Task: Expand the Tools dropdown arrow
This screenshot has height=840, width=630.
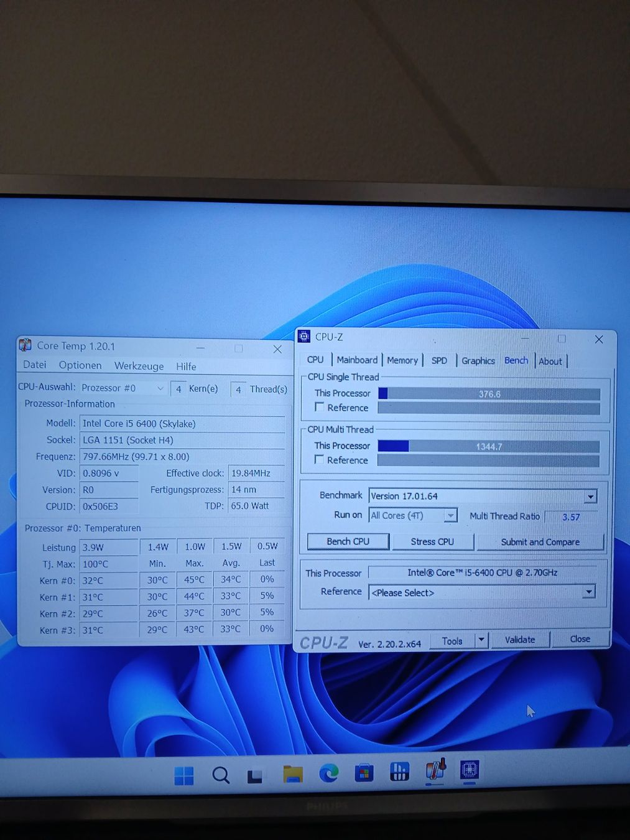Action: click(x=481, y=640)
